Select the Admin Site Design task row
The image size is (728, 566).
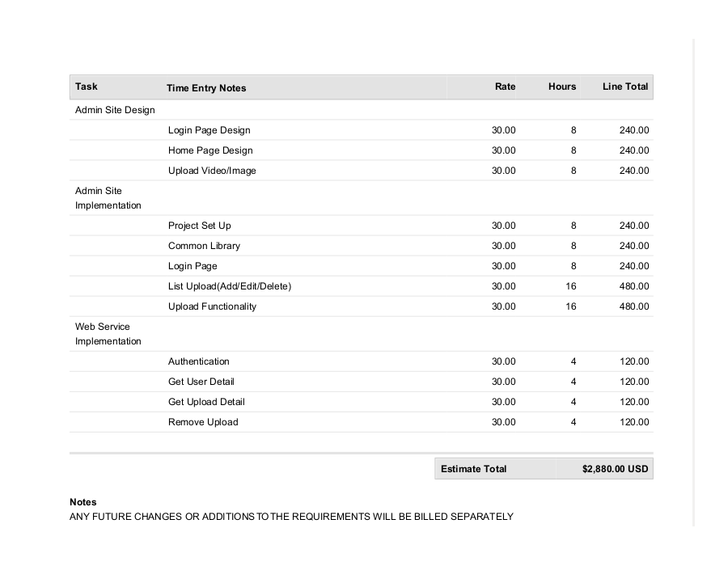pyautogui.click(x=115, y=110)
